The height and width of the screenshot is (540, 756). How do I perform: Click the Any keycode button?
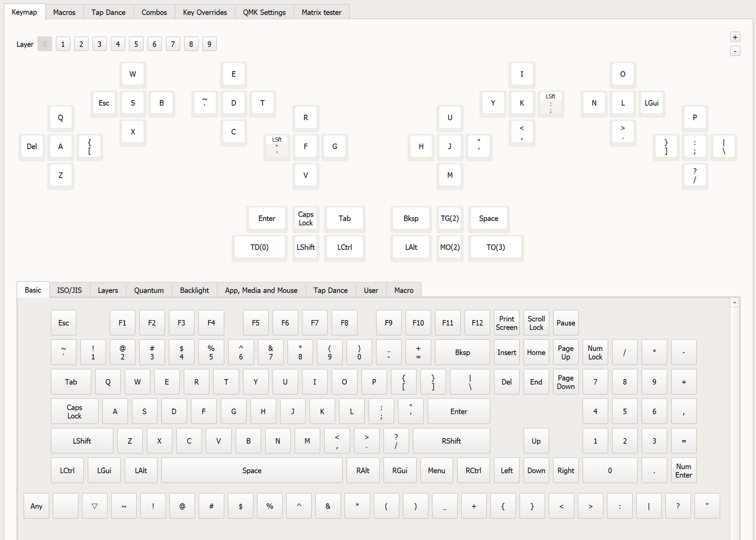tap(36, 506)
